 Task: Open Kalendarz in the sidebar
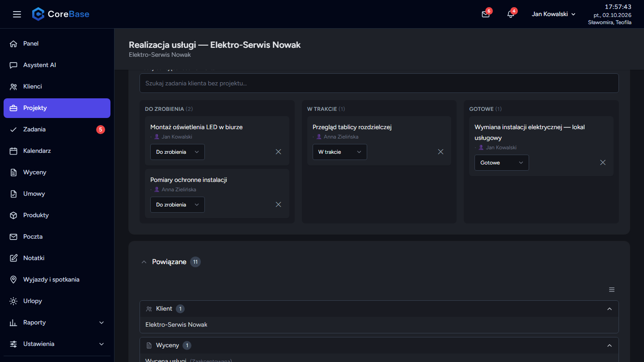pyautogui.click(x=57, y=151)
